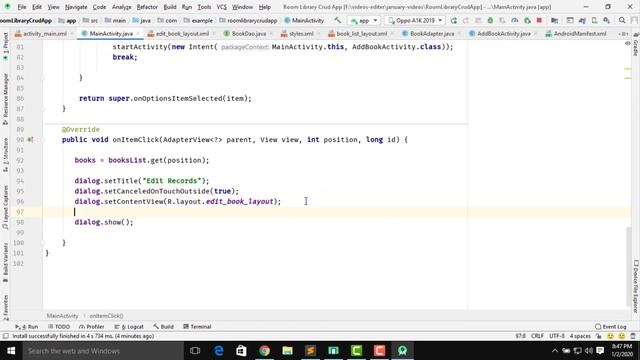This screenshot has height=360, width=640.
Task: Open the Run tool window button
Action: [x=27, y=327]
